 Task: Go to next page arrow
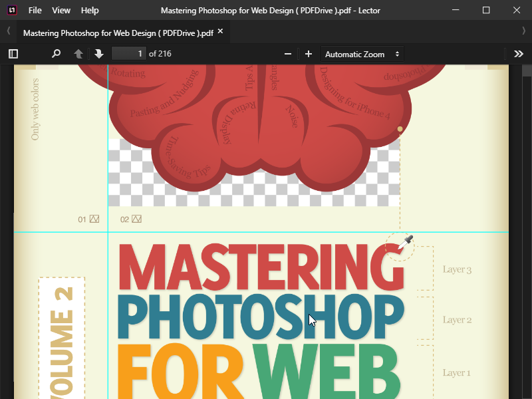(x=98, y=54)
